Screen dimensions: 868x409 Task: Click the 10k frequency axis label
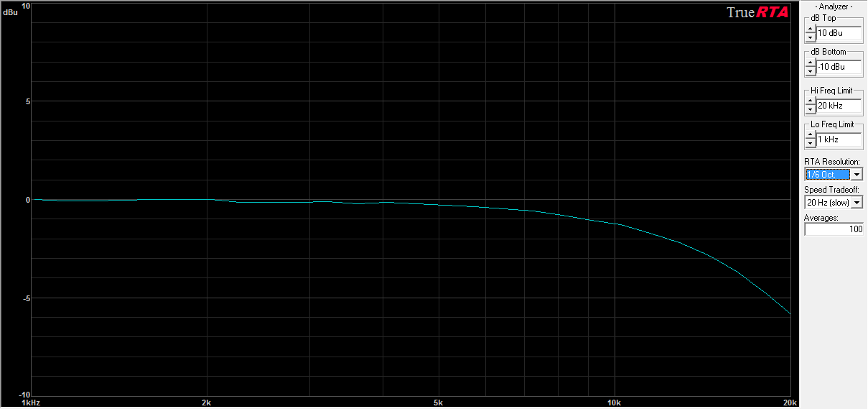[613, 403]
